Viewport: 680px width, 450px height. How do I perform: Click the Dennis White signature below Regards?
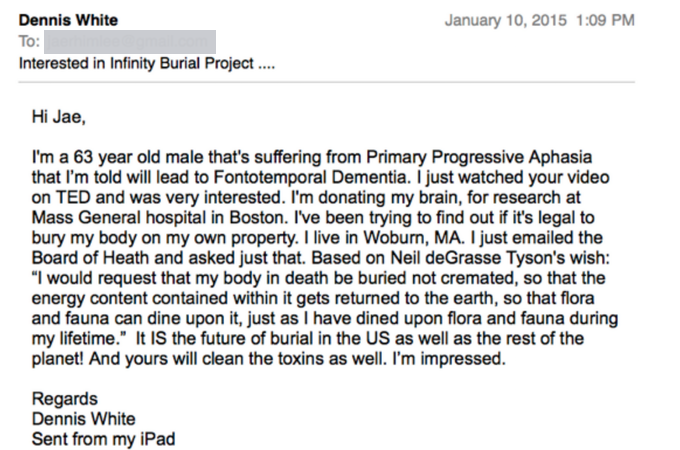tap(83, 419)
